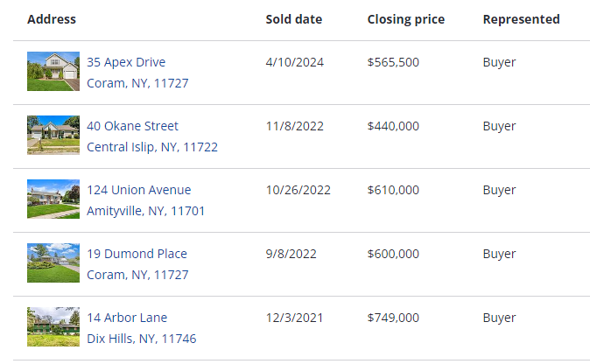
Task: Click the Represented column header
Action: [522, 19]
